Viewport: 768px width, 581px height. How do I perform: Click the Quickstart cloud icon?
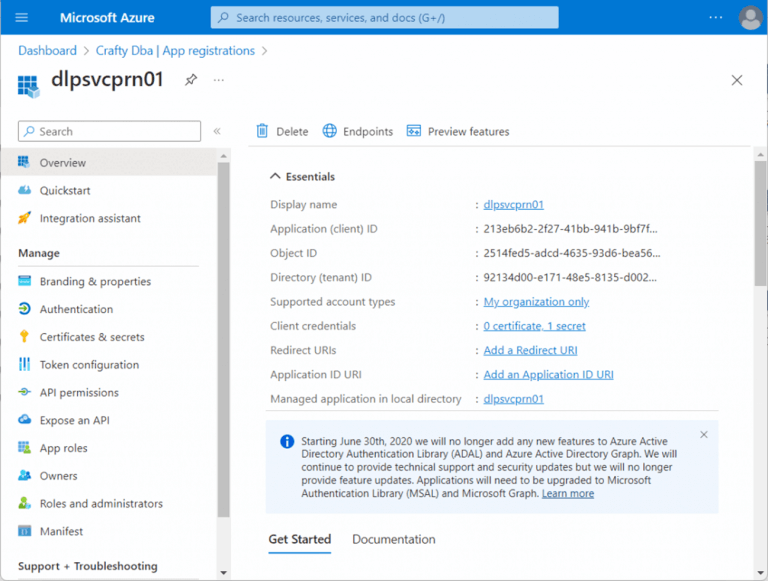tap(24, 190)
